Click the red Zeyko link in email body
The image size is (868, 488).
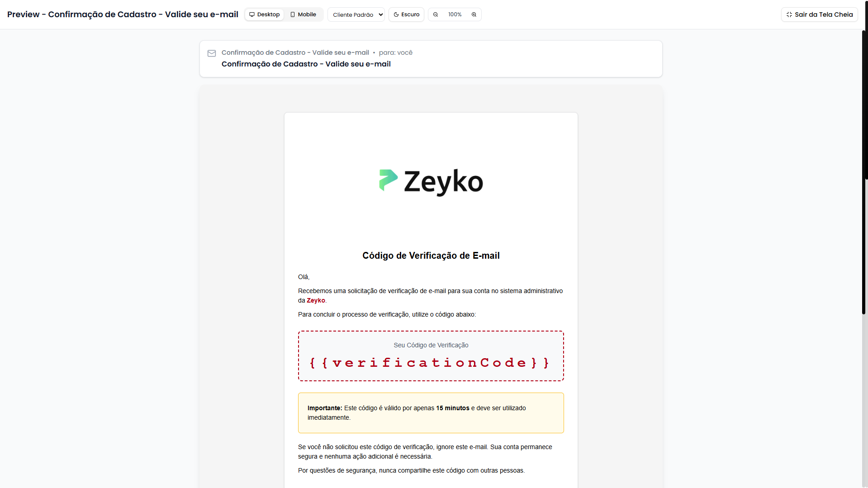316,300
